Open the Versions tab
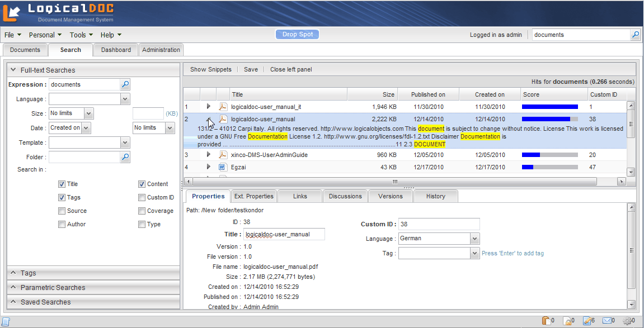 coord(390,196)
